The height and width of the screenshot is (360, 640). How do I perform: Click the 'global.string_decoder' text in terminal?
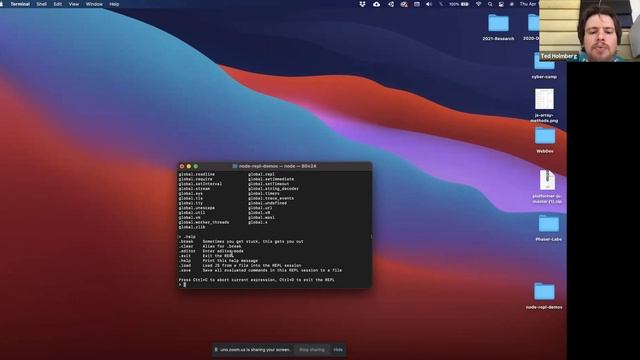[273, 189]
